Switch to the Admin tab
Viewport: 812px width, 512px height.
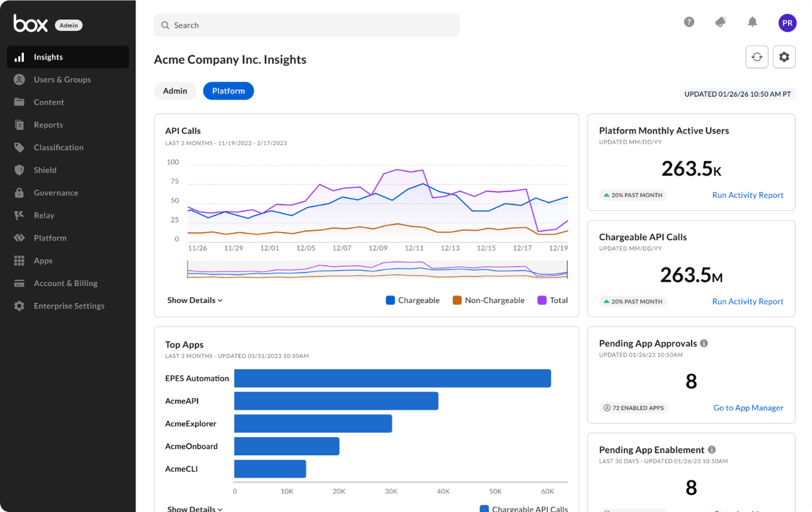point(175,90)
